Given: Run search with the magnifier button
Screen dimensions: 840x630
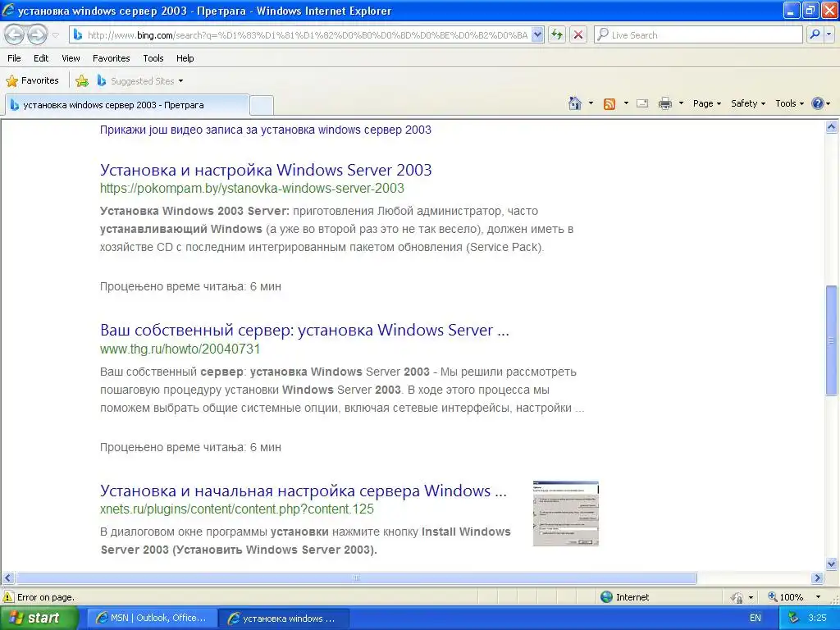Looking at the screenshot, I should click(x=815, y=34).
